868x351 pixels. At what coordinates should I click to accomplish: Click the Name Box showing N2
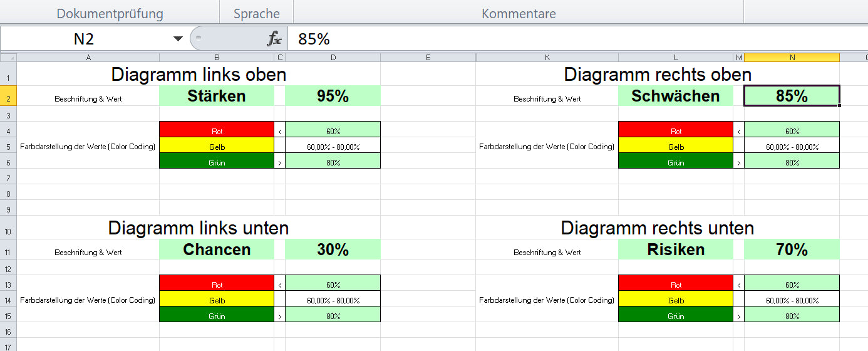84,39
